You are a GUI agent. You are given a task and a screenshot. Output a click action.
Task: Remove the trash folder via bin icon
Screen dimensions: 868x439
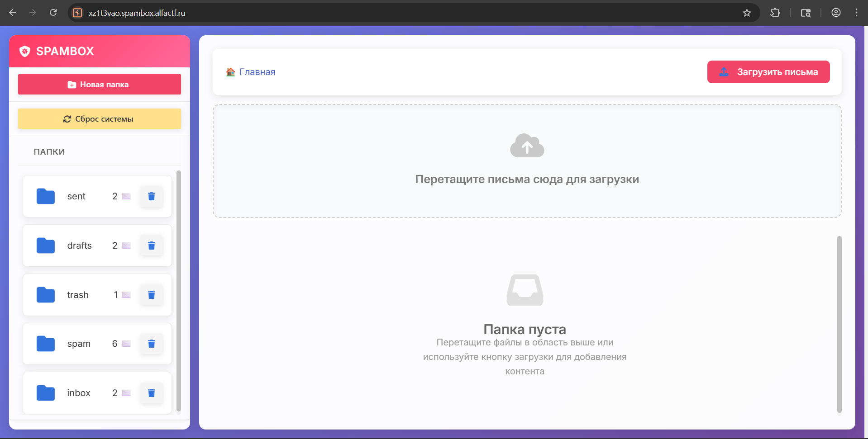[151, 295]
